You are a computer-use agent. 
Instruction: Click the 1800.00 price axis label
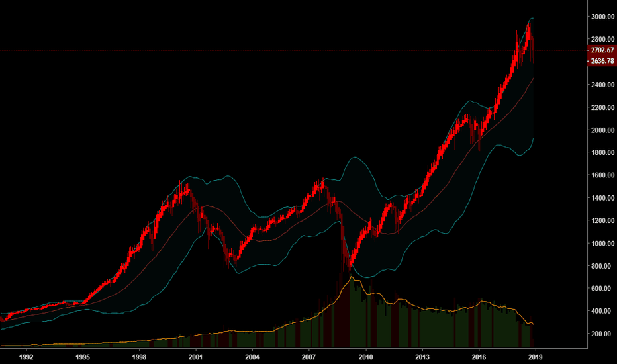click(602, 152)
